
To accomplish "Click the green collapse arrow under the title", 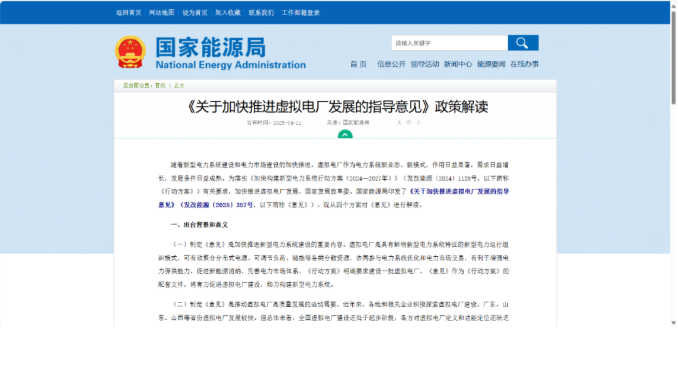I will 345,134.
